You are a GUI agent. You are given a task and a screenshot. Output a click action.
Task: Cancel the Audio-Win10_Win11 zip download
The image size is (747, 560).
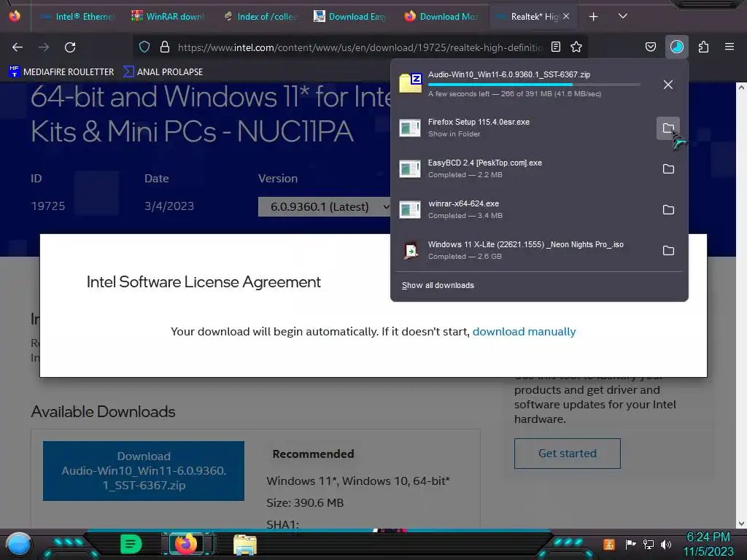point(668,85)
